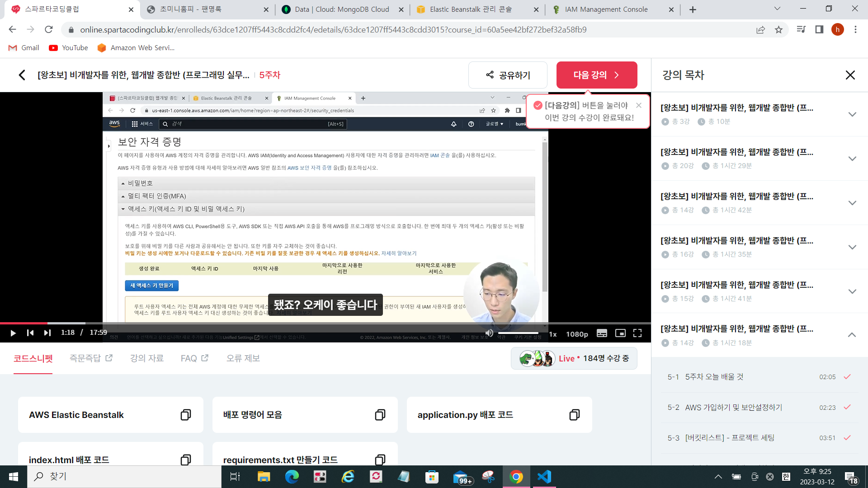Click the 공유하기 share button
The height and width of the screenshot is (488, 868).
(x=508, y=75)
